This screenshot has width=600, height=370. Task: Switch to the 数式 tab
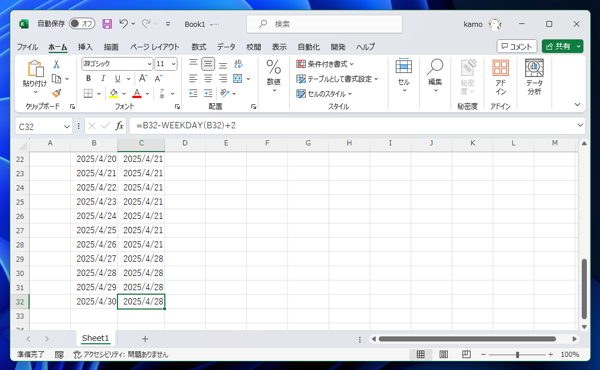pyautogui.click(x=199, y=47)
